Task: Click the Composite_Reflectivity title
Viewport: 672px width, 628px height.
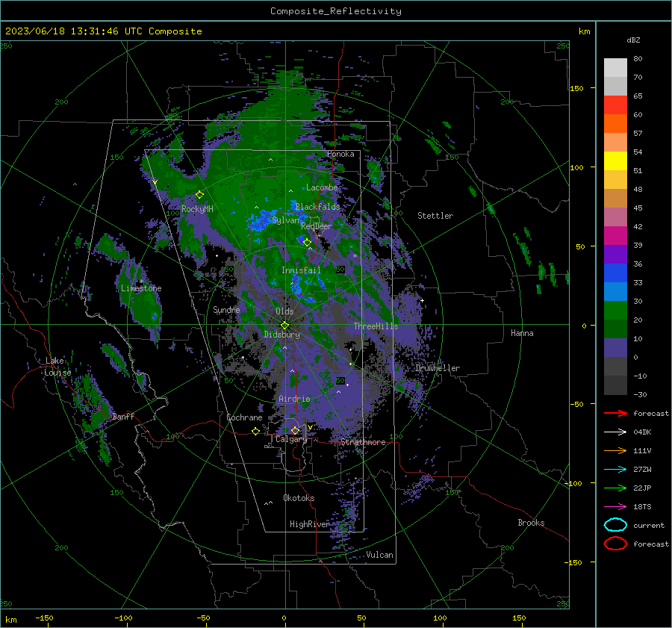Action: pos(336,11)
